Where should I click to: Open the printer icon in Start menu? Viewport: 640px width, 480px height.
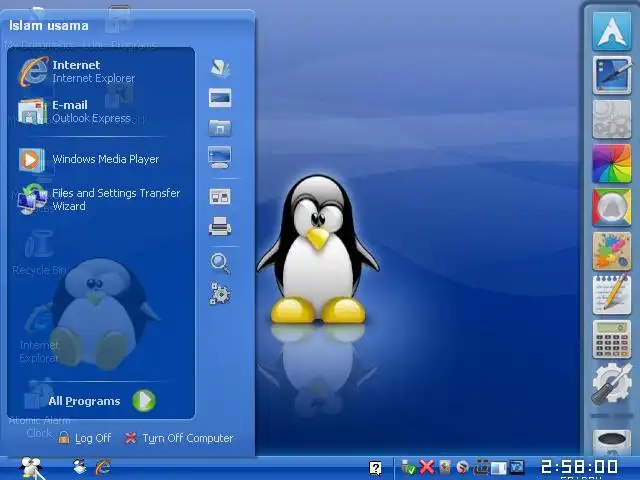click(220, 226)
